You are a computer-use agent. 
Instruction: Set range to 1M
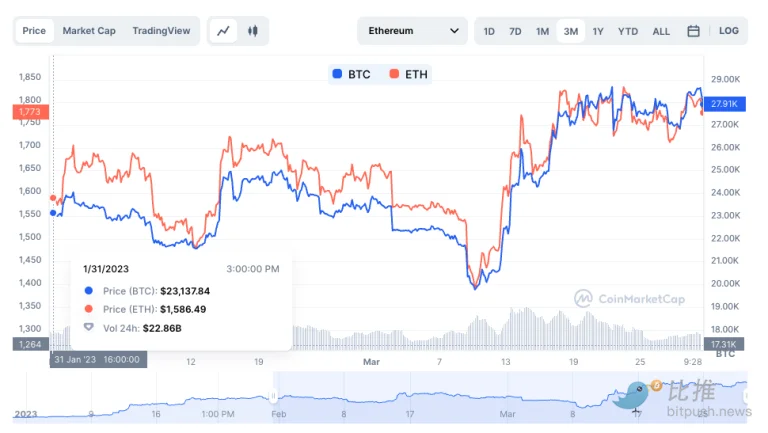pyautogui.click(x=542, y=31)
